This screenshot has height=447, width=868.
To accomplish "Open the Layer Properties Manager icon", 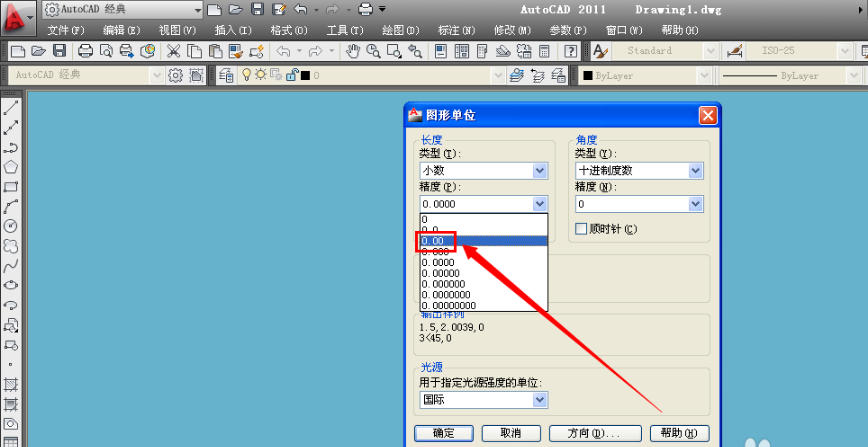I will 226,75.
